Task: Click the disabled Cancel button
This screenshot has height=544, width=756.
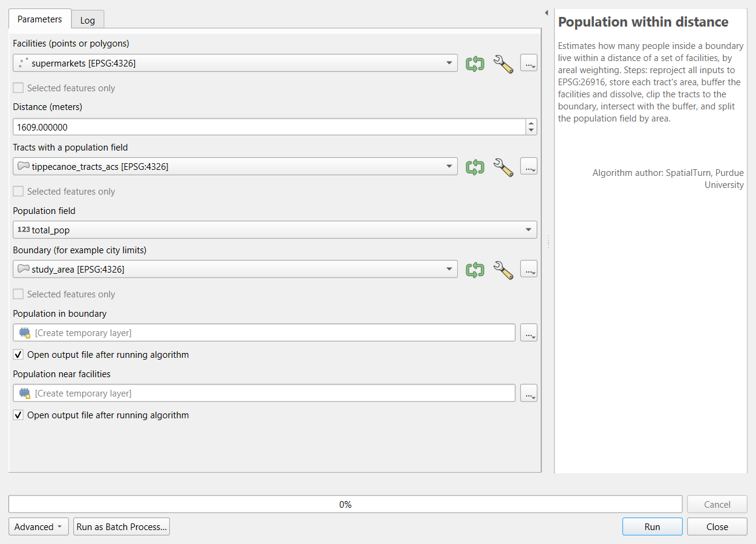Action: (717, 504)
